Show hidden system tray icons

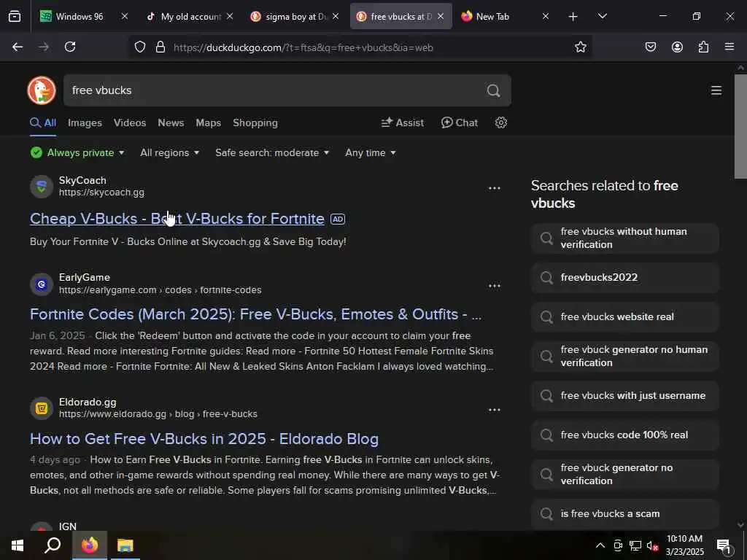click(x=600, y=545)
